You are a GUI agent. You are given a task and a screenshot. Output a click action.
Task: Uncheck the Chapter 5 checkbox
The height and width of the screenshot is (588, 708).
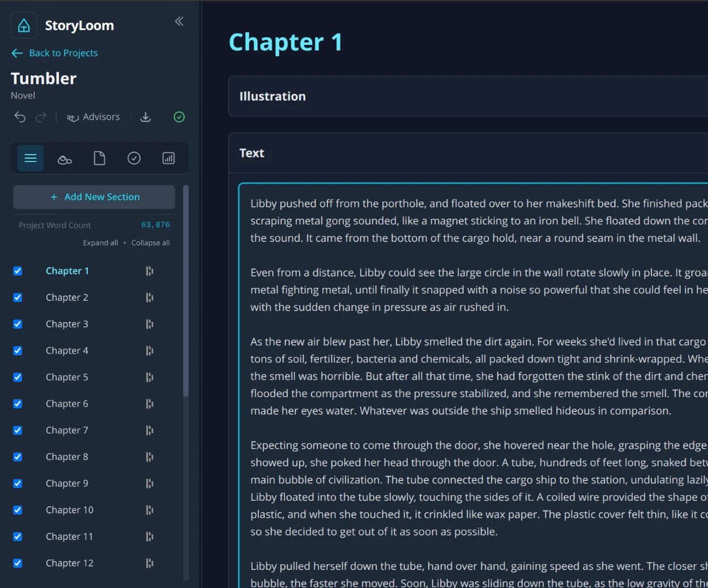pyautogui.click(x=18, y=377)
